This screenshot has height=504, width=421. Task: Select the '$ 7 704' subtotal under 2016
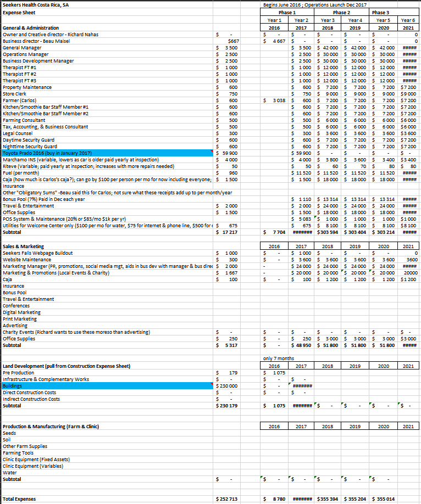click(x=274, y=232)
